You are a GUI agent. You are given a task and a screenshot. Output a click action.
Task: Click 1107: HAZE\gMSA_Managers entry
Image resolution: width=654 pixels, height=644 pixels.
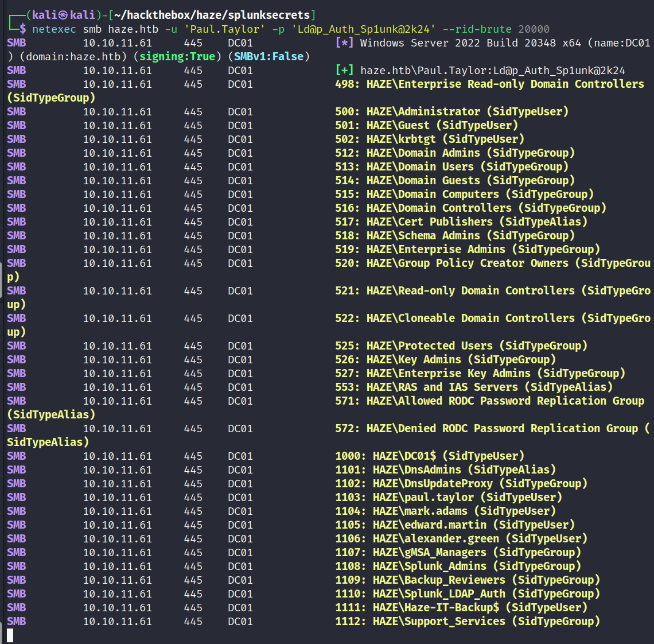(458, 553)
